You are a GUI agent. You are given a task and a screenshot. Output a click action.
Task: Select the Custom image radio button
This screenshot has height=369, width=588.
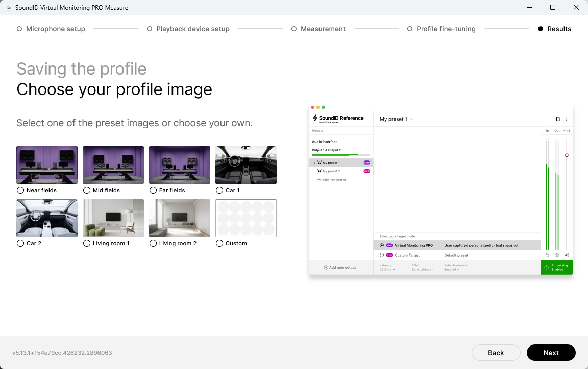[219, 243]
